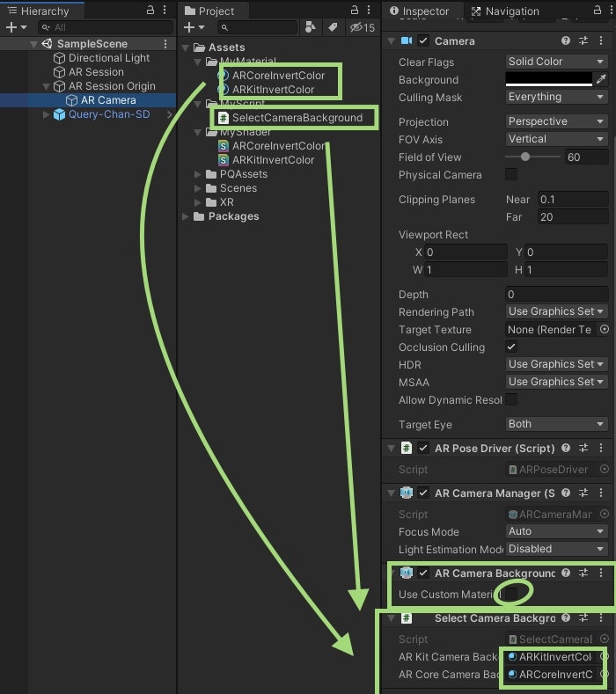This screenshot has width=616, height=694.
Task: Open Target Eye dropdown
Action: pyautogui.click(x=556, y=424)
